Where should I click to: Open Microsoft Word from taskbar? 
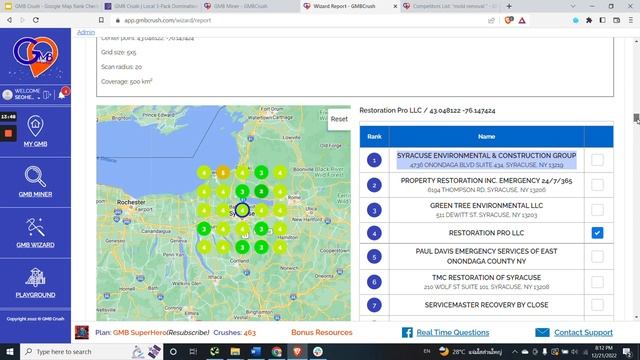pos(256,351)
